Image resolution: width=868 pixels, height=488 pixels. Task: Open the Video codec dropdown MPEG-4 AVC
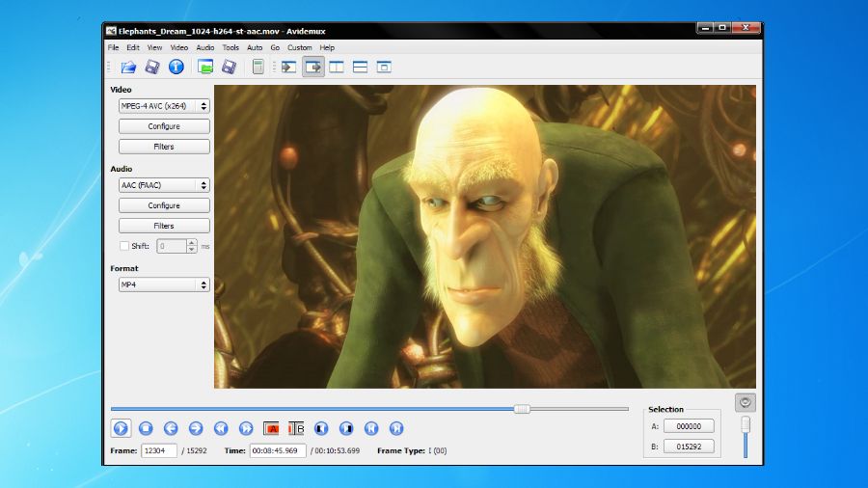click(164, 106)
